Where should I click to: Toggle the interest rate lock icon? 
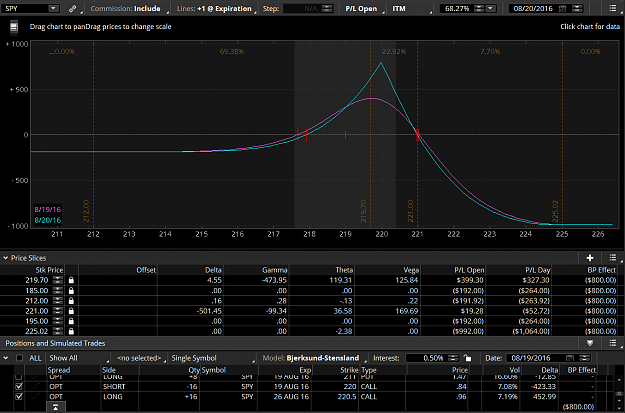point(468,358)
